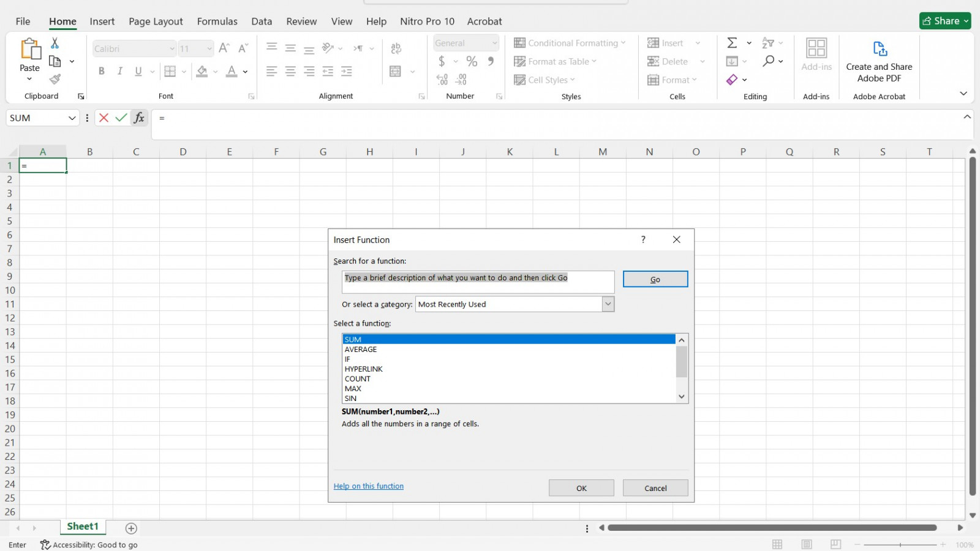Click OK in Insert Function dialog
This screenshot has height=551, width=980.
(581, 487)
